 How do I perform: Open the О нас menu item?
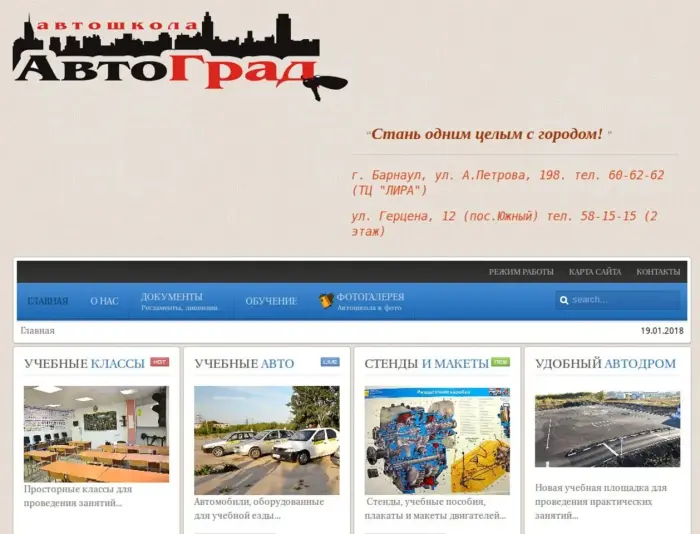pos(104,301)
